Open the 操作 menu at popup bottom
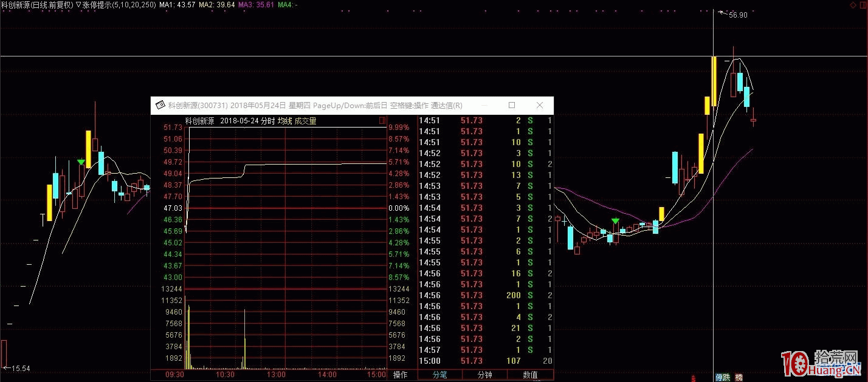 (401, 375)
